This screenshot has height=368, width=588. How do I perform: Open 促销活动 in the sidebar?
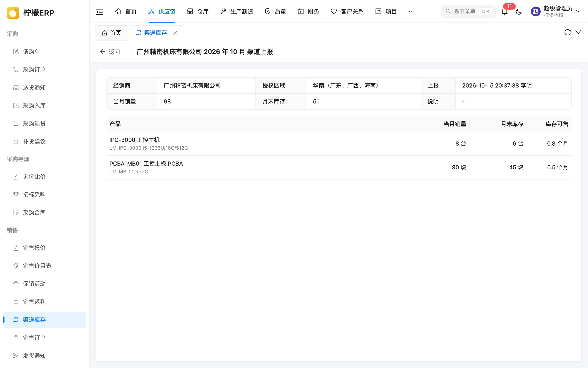pyautogui.click(x=45, y=284)
